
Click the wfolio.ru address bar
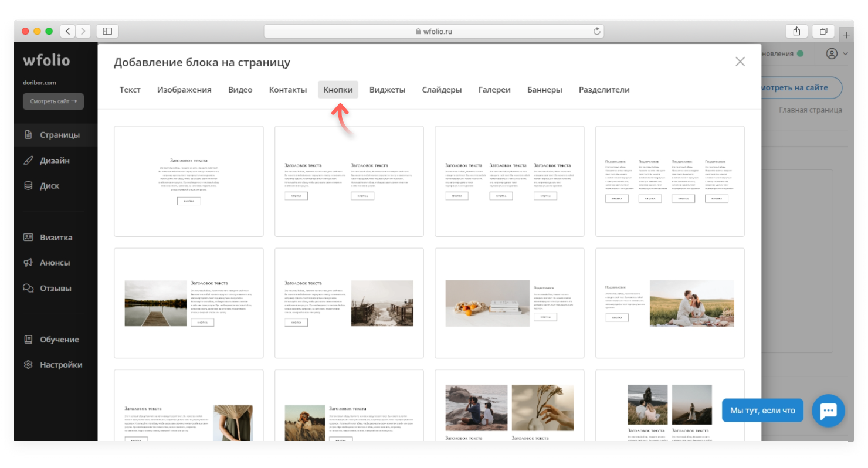(433, 31)
